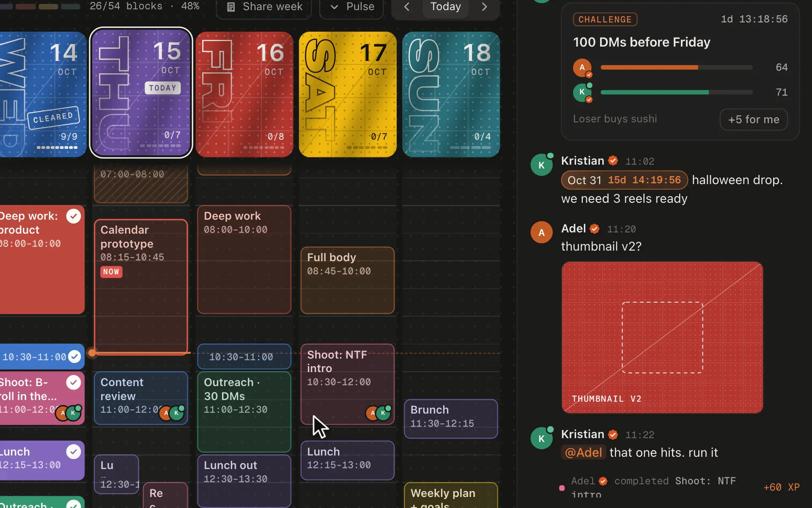This screenshot has width=812, height=508.
Task: Uncheck the Wednesday 10:30-11:00 block
Action: pos(74,357)
